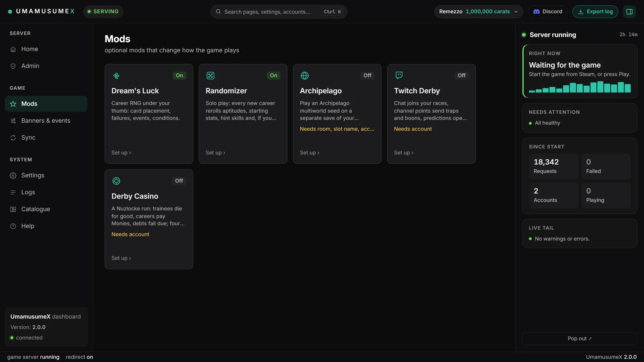Click the Dream's Luck clover icon

tap(116, 76)
